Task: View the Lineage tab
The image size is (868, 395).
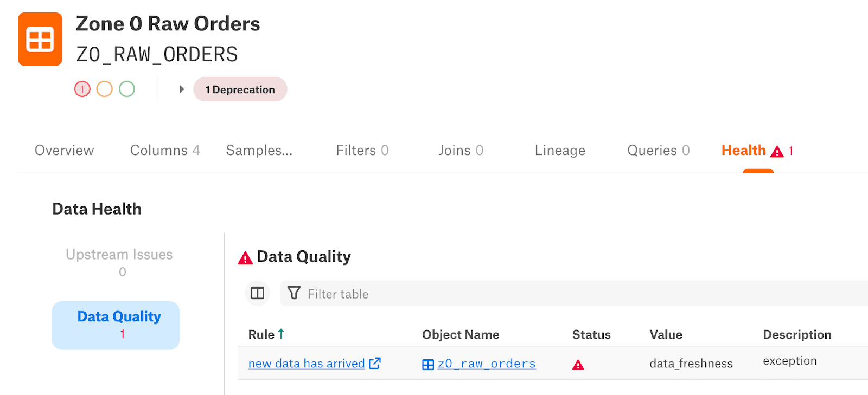Action: [560, 151]
